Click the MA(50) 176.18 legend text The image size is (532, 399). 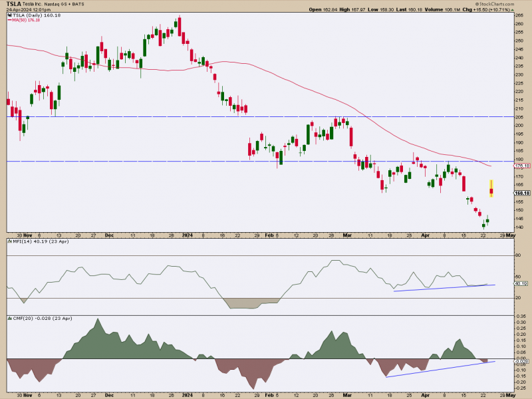click(x=27, y=21)
